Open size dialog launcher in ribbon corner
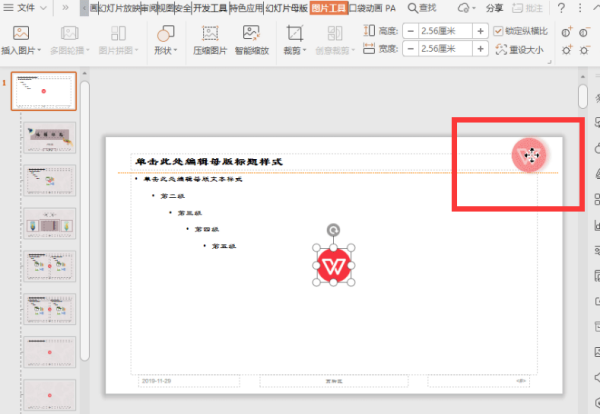Image resolution: width=600 pixels, height=414 pixels. click(549, 62)
